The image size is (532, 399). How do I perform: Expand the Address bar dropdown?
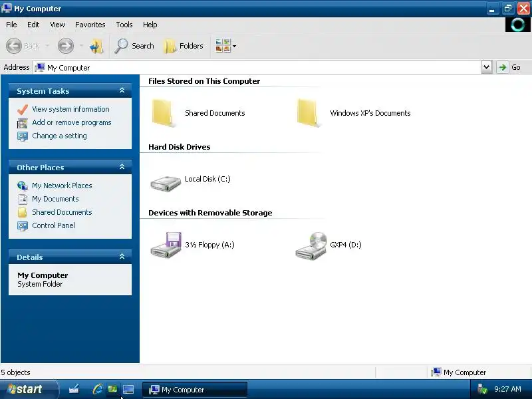[486, 67]
